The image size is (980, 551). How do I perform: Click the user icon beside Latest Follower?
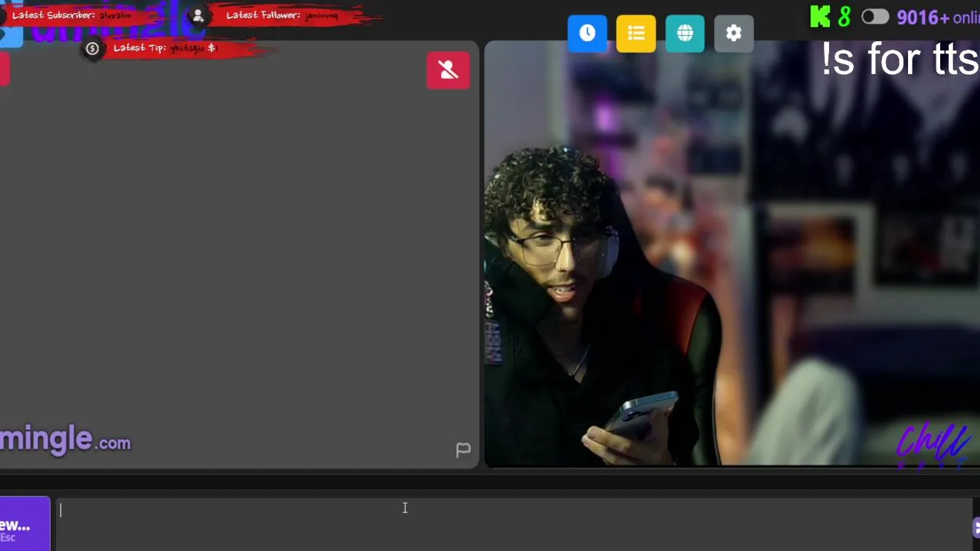click(x=198, y=15)
